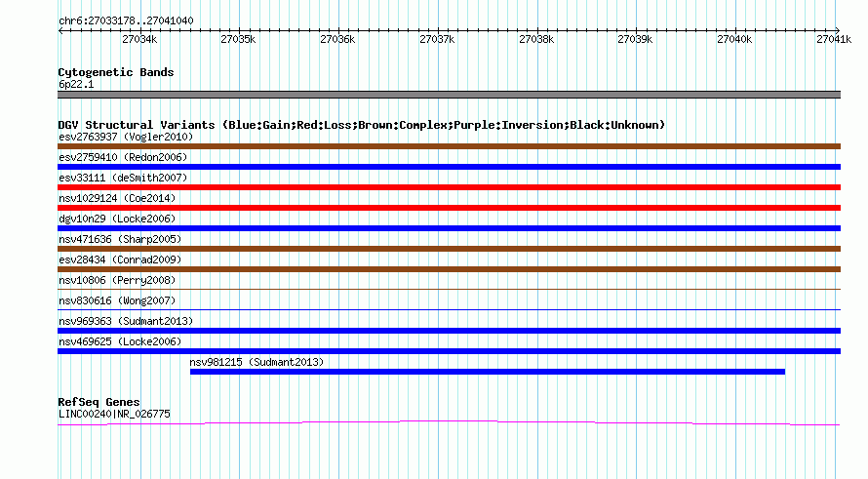Click the nsv10806 (Perry2008) label
Viewport: 868px width, 479px height.
117,280
